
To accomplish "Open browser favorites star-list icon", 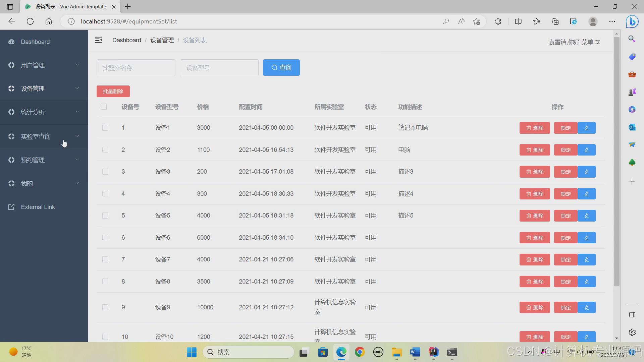I will (537, 21).
